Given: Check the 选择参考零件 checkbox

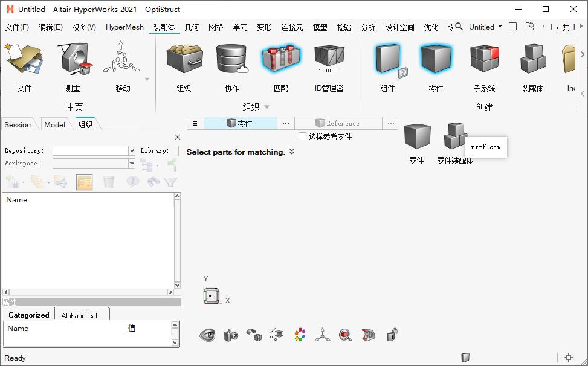Looking at the screenshot, I should (302, 135).
